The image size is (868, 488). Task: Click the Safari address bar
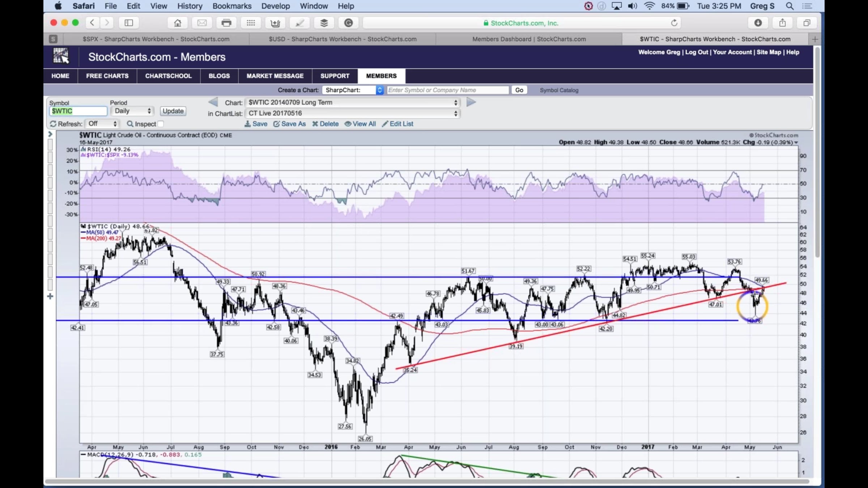point(522,23)
